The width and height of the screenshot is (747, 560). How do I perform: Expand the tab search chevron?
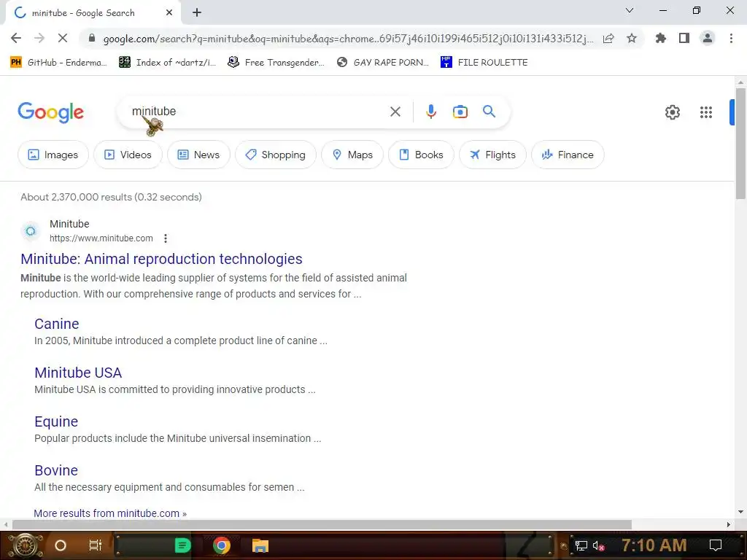point(630,10)
